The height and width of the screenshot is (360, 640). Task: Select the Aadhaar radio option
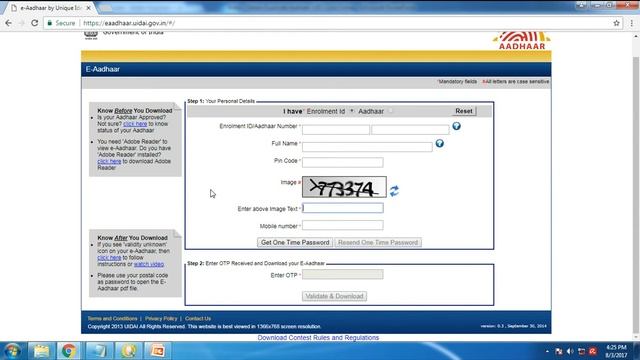tap(391, 111)
